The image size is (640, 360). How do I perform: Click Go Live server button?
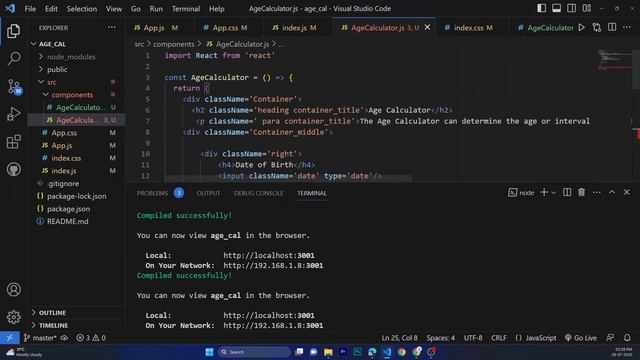581,338
